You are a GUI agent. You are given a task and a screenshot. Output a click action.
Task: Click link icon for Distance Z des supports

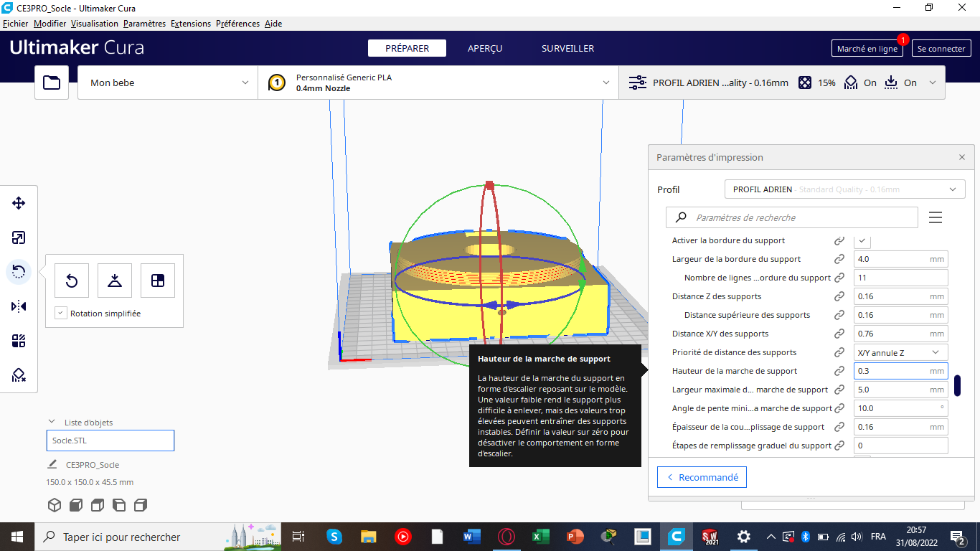click(839, 296)
